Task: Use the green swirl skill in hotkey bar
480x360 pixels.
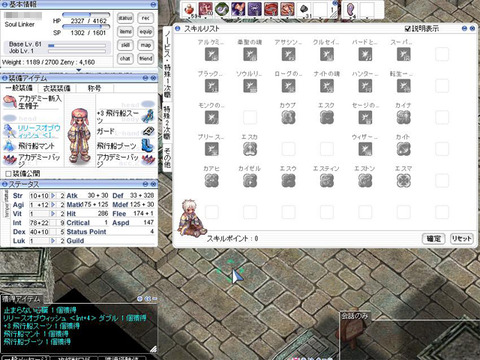Action: pos(221,9)
